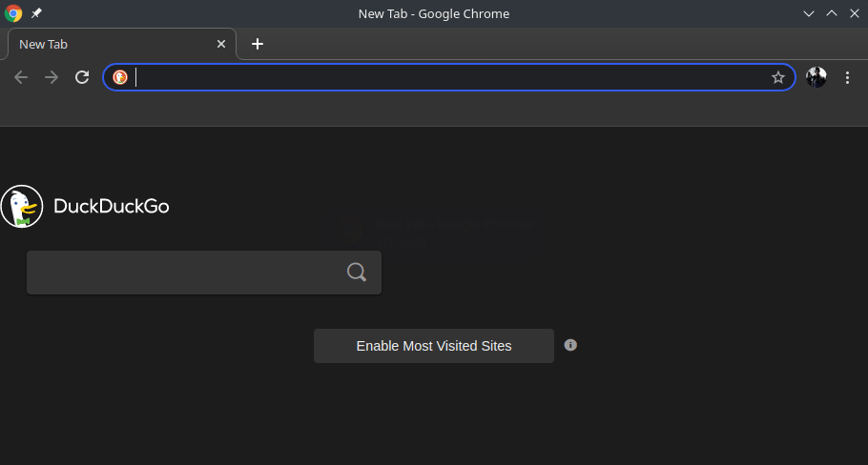Submit search with magnifier icon
The width and height of the screenshot is (868, 465).
(x=357, y=272)
